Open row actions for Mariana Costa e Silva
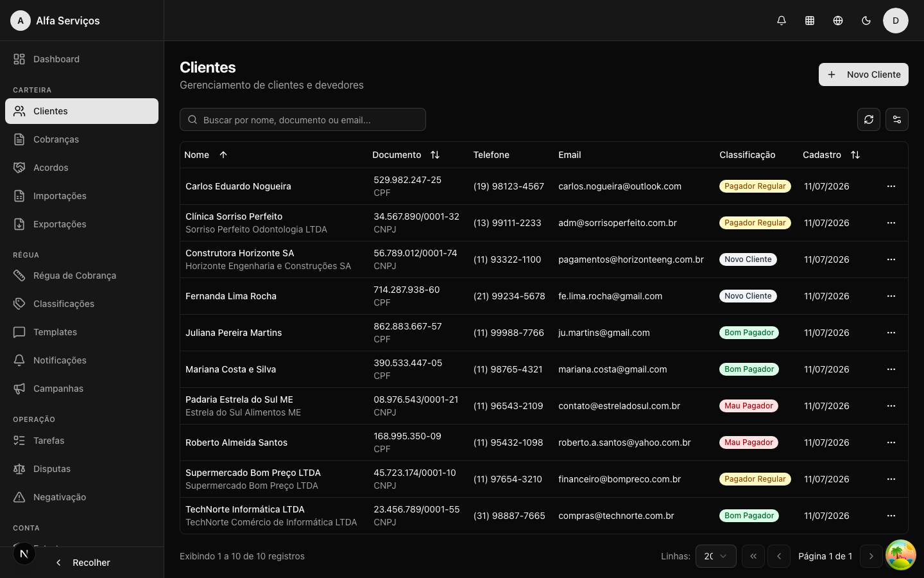Screen dimensions: 924x578 pos(891,369)
